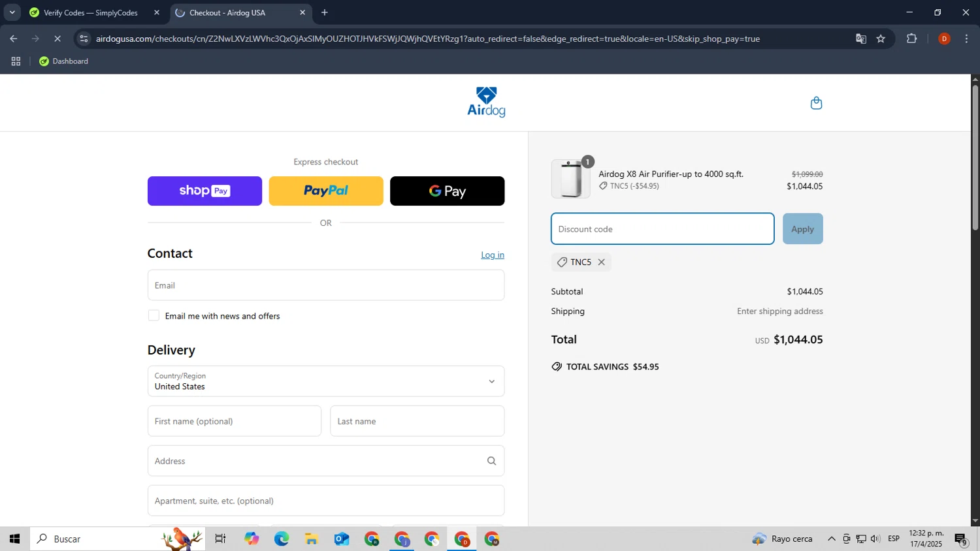Focus the Email input field

[326, 285]
